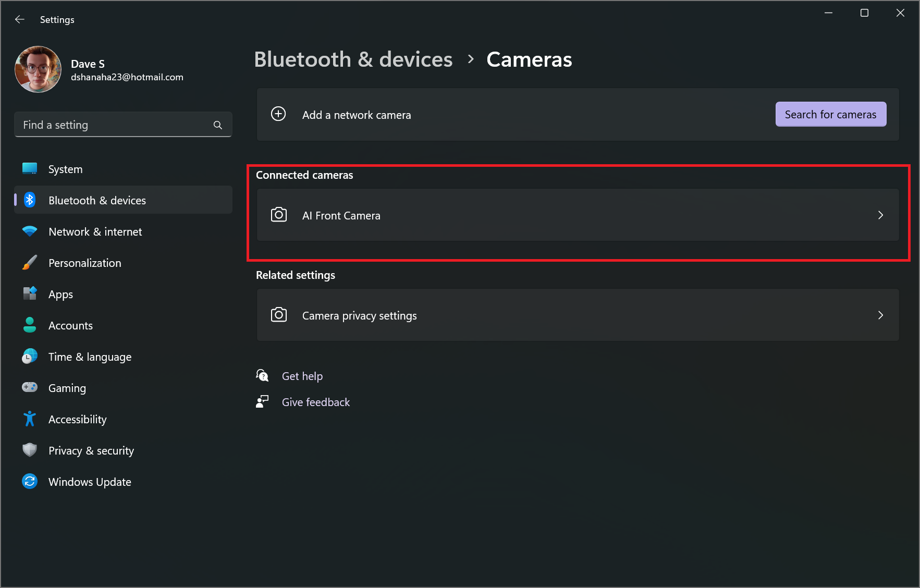This screenshot has height=588, width=920.
Task: Open Personalization settings
Action: (x=123, y=263)
